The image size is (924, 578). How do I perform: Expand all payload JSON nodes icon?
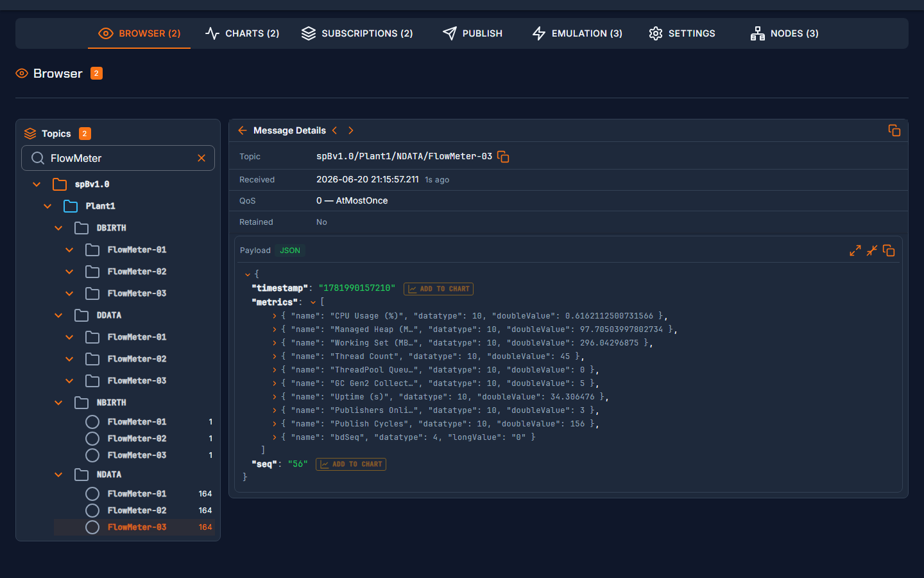[x=855, y=250]
